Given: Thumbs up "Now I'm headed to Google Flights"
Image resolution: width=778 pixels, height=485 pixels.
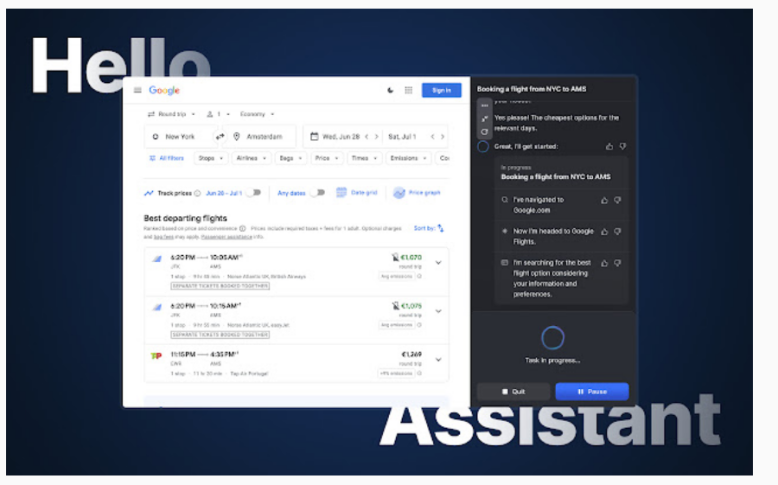Looking at the screenshot, I should (604, 231).
